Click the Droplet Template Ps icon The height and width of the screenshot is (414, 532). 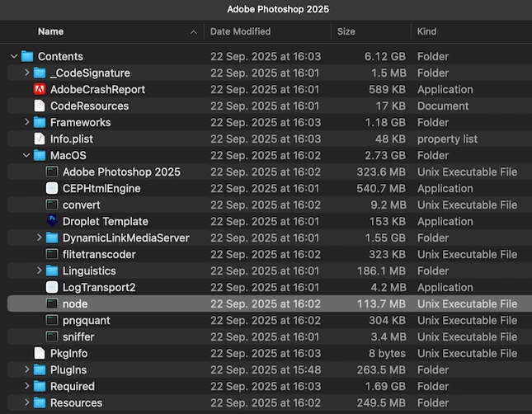click(52, 221)
